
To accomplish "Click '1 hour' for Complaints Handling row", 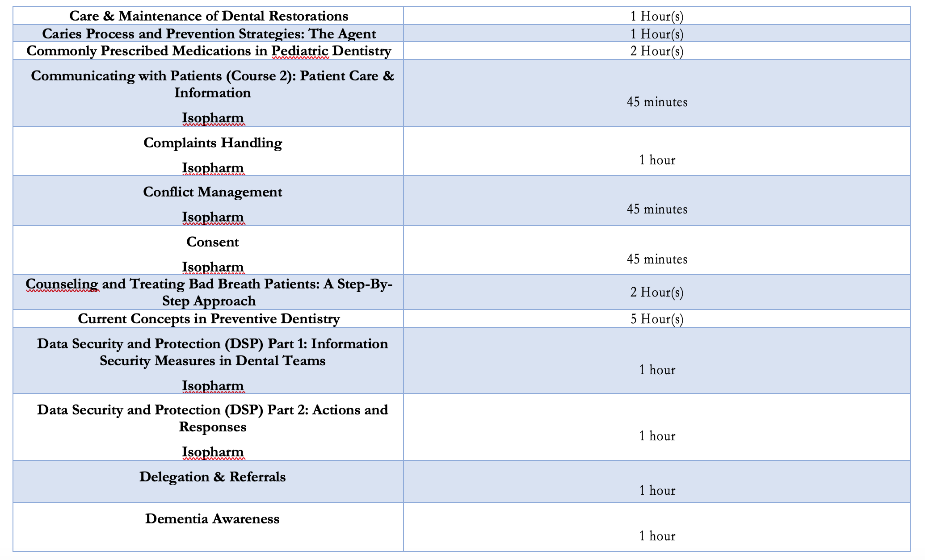I will (657, 160).
